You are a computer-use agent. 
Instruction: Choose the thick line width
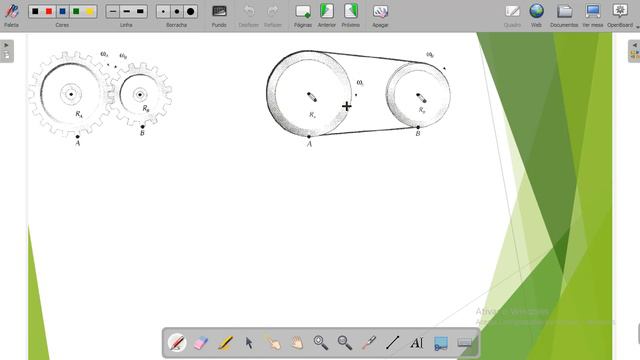140,11
